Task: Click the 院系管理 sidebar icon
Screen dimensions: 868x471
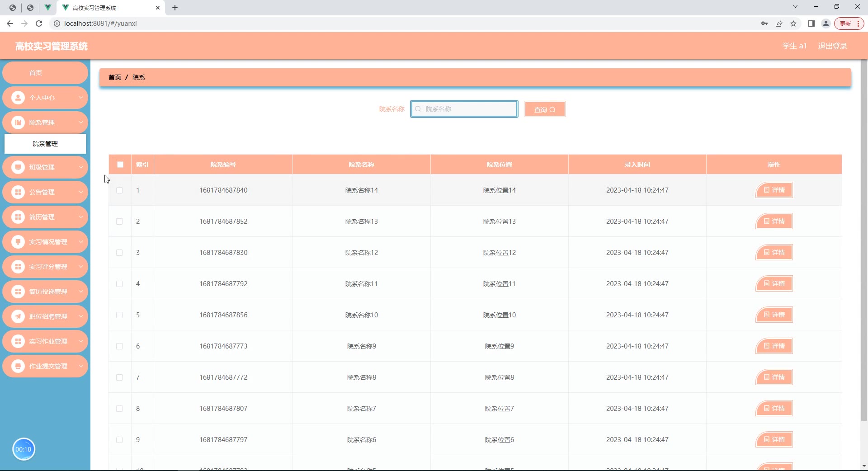Action: [18, 122]
